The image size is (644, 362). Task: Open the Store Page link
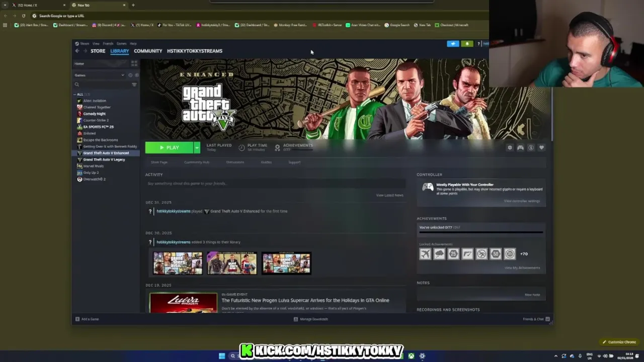tap(159, 162)
